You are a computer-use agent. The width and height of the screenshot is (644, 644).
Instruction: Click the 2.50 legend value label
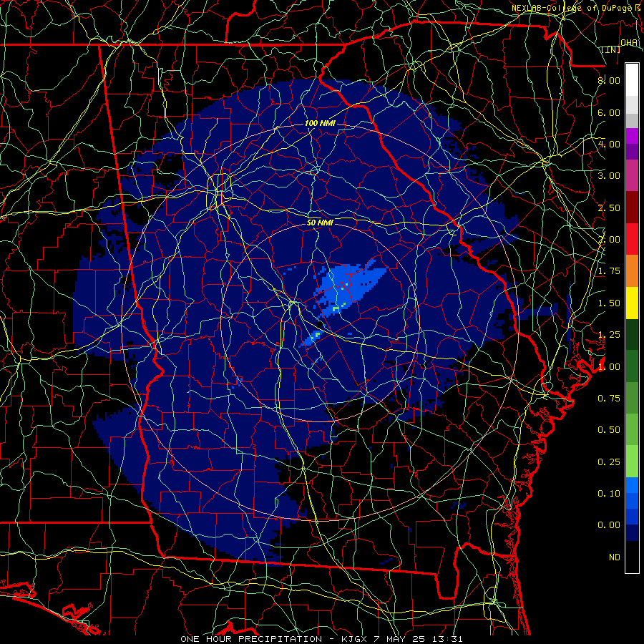[609, 208]
